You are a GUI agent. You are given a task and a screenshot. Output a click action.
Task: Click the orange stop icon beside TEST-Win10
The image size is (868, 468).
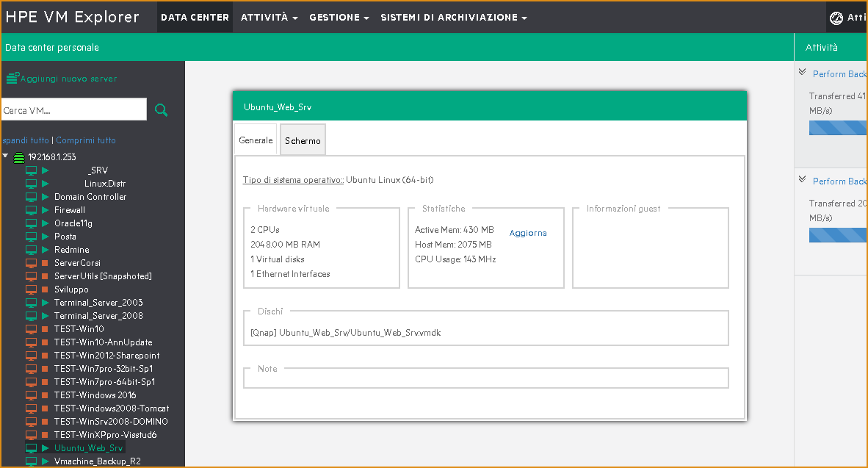tap(46, 329)
